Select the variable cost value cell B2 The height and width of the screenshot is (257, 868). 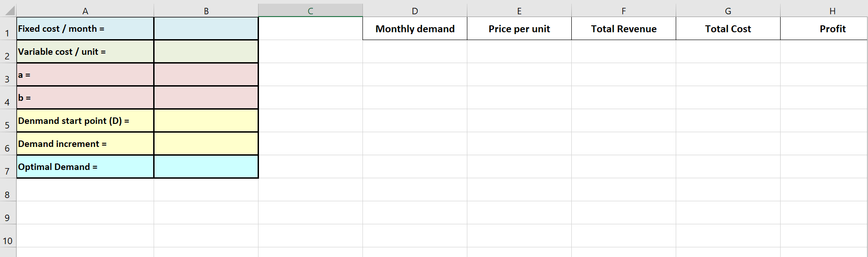(x=206, y=52)
